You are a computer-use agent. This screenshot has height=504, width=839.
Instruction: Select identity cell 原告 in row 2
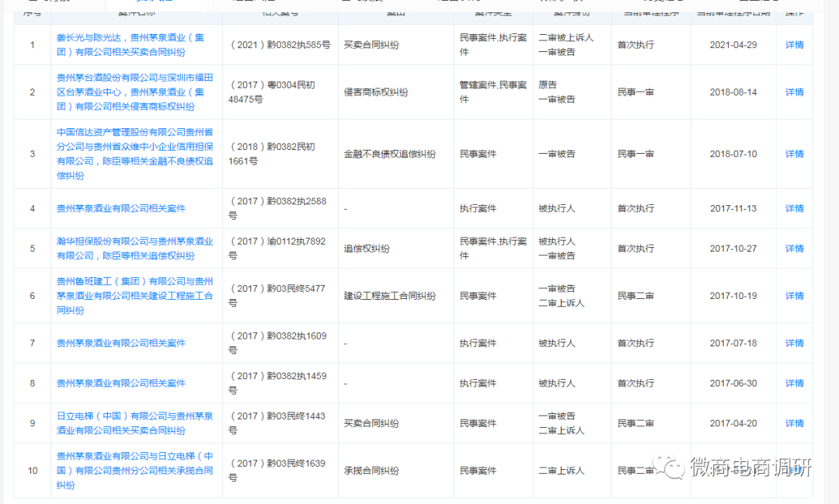point(548,85)
